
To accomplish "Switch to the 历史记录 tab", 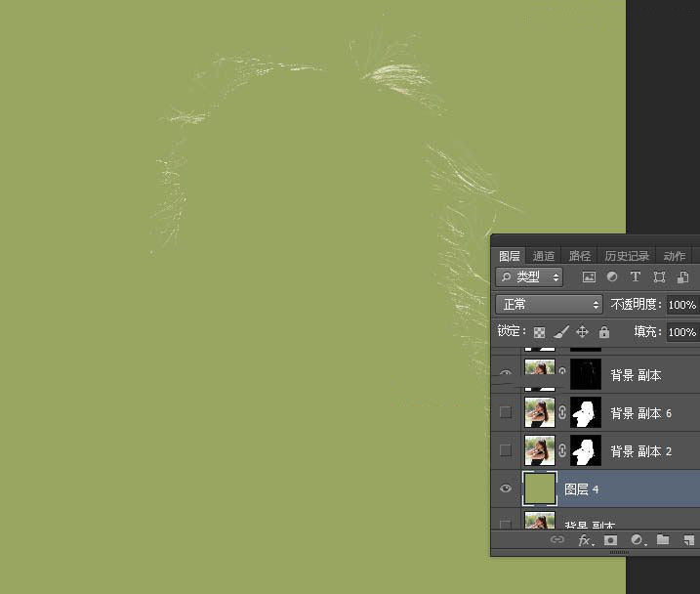I will (626, 256).
